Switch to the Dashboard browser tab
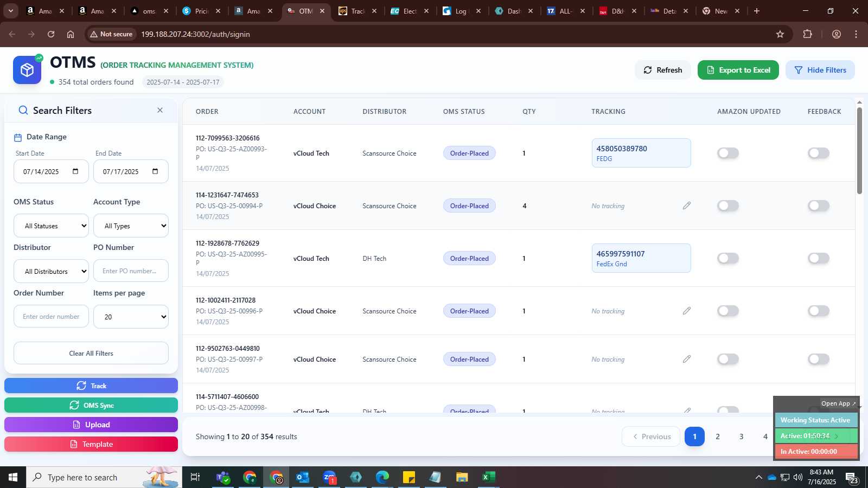The width and height of the screenshot is (868, 488). click(514, 11)
